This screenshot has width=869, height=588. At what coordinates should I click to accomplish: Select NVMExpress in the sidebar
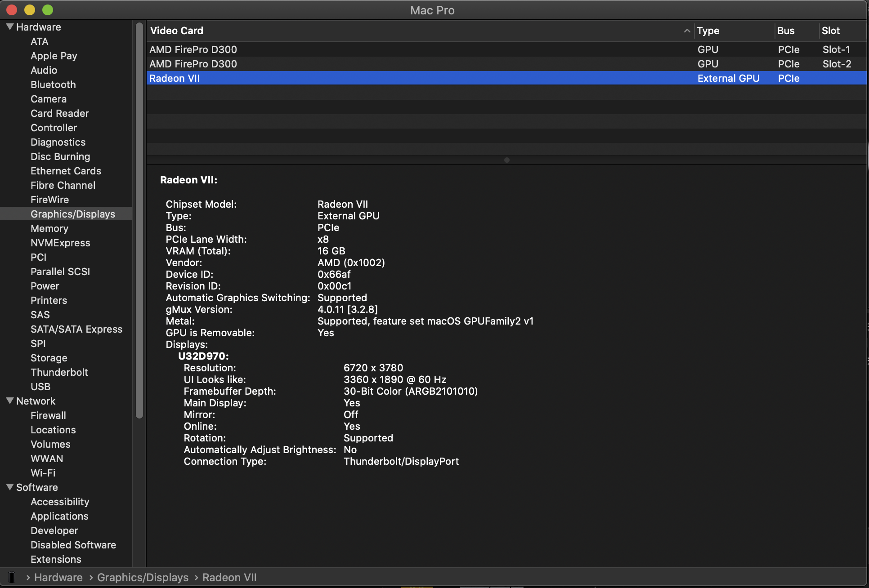click(60, 243)
